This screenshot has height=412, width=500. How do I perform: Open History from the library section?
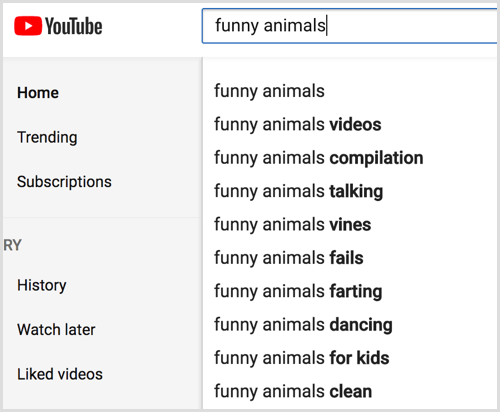point(42,286)
